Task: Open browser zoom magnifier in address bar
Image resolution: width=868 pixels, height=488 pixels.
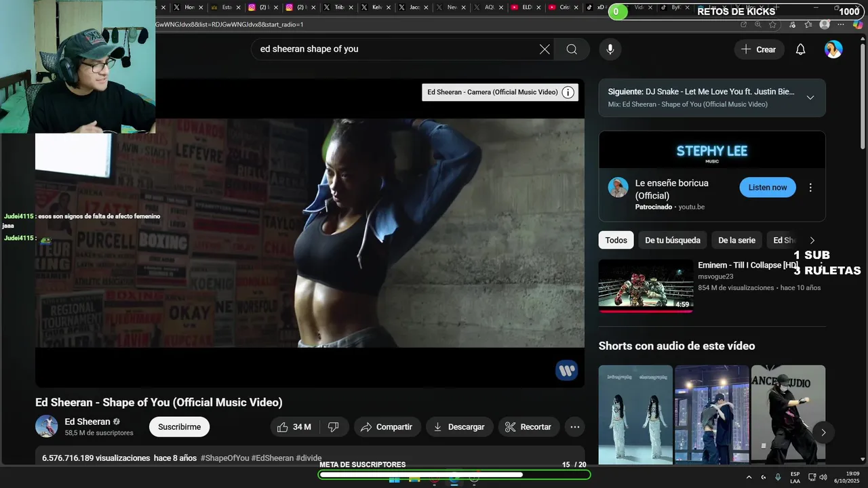Action: tap(758, 24)
